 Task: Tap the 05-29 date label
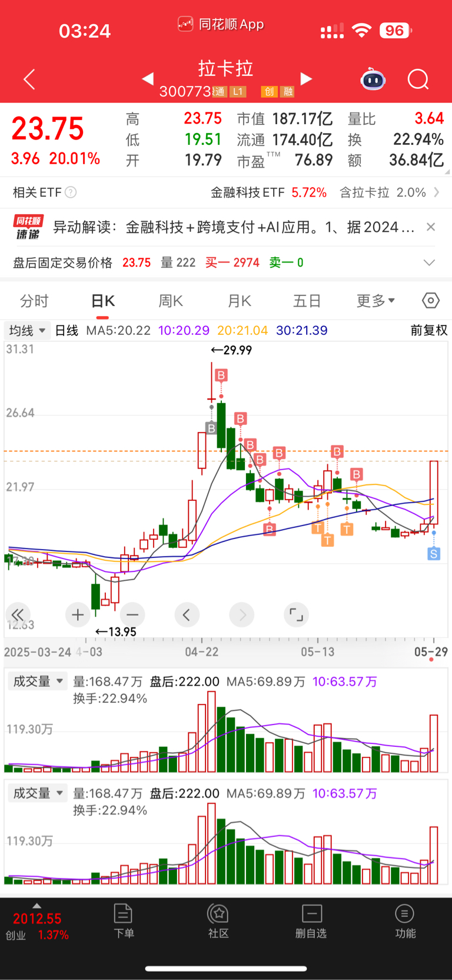click(431, 652)
